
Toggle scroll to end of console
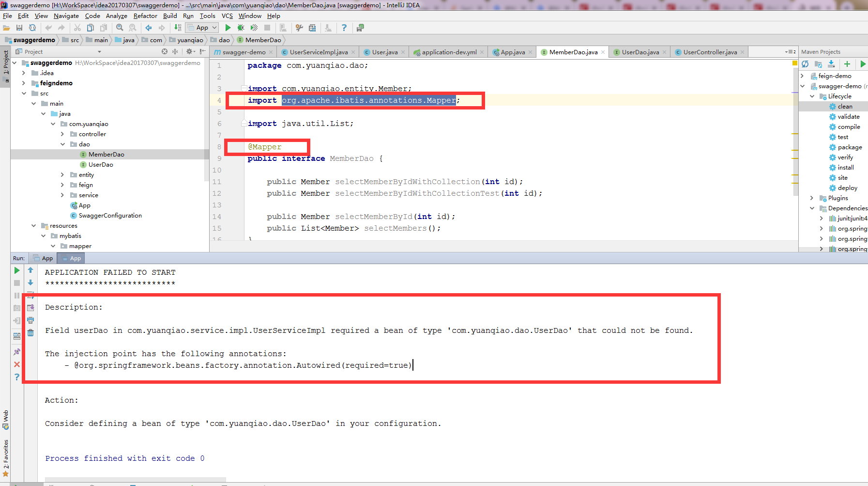[x=30, y=308]
